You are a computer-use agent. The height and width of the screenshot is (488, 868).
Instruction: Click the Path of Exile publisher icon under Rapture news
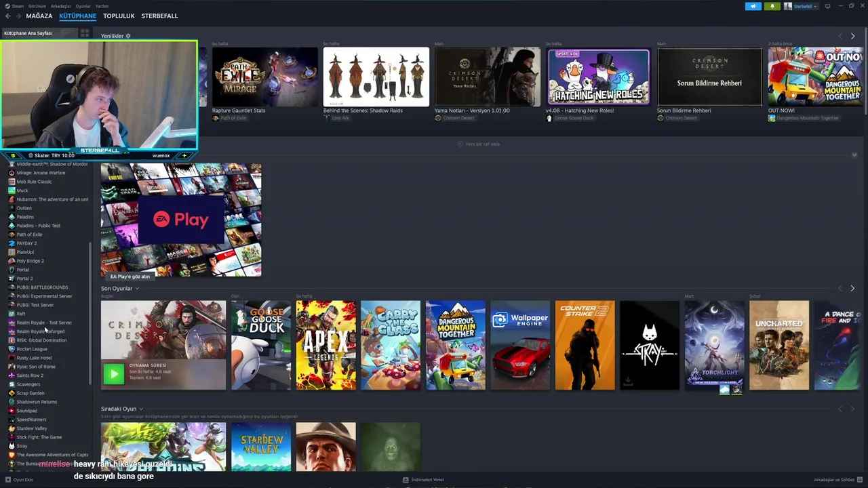click(216, 118)
